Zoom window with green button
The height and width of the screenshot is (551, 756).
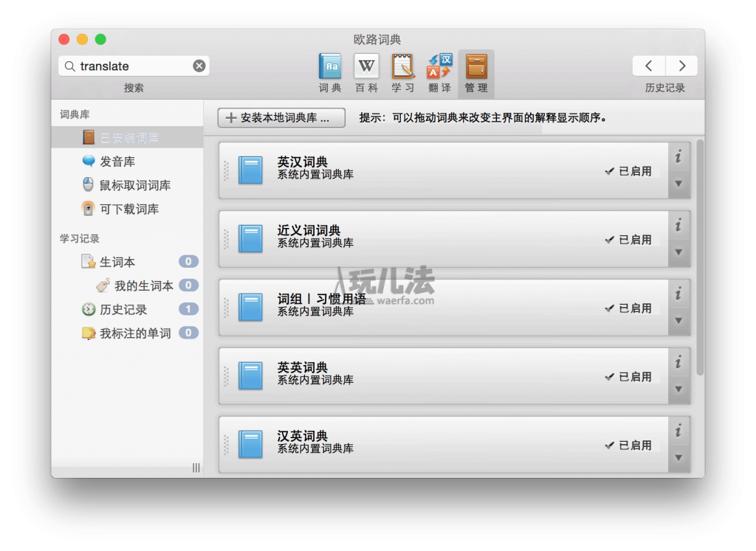point(100,40)
